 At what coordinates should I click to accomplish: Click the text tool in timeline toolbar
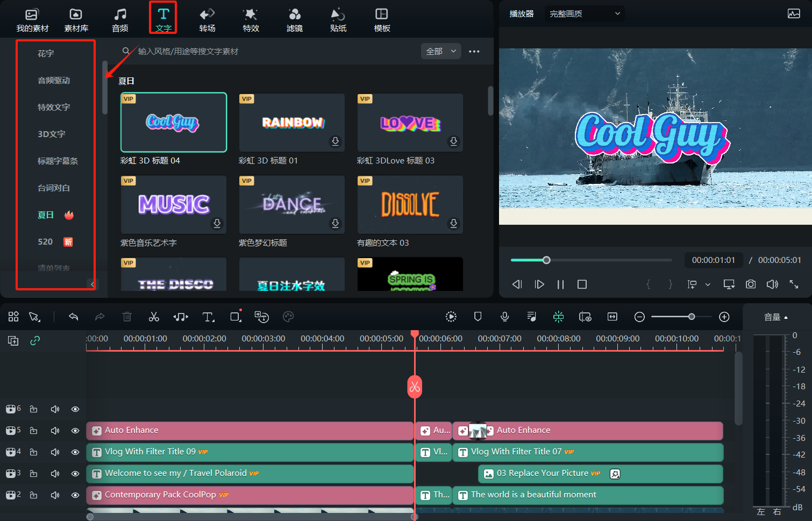(x=208, y=317)
